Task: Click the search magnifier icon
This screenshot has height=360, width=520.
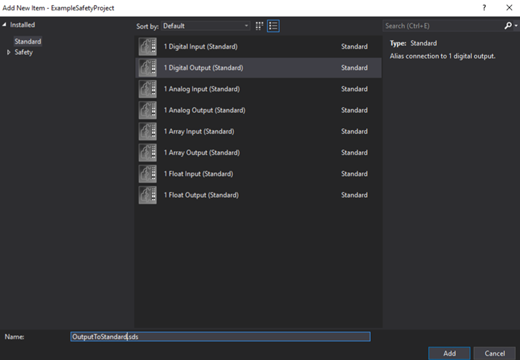Action: (508, 26)
